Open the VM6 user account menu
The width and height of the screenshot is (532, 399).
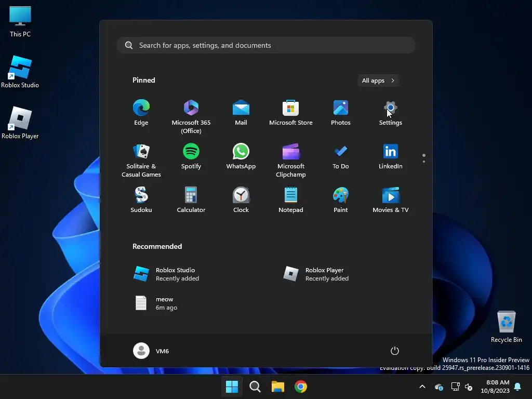tap(151, 351)
